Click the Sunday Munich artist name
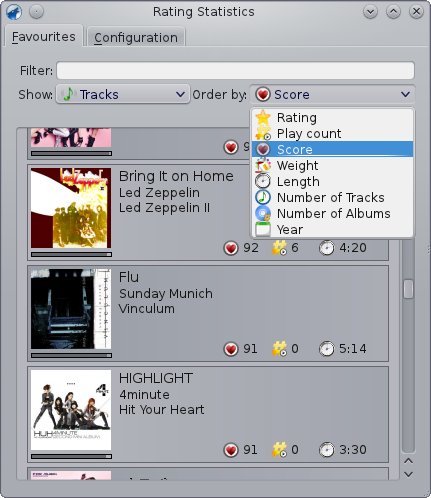This screenshot has width=431, height=498. pyautogui.click(x=166, y=293)
